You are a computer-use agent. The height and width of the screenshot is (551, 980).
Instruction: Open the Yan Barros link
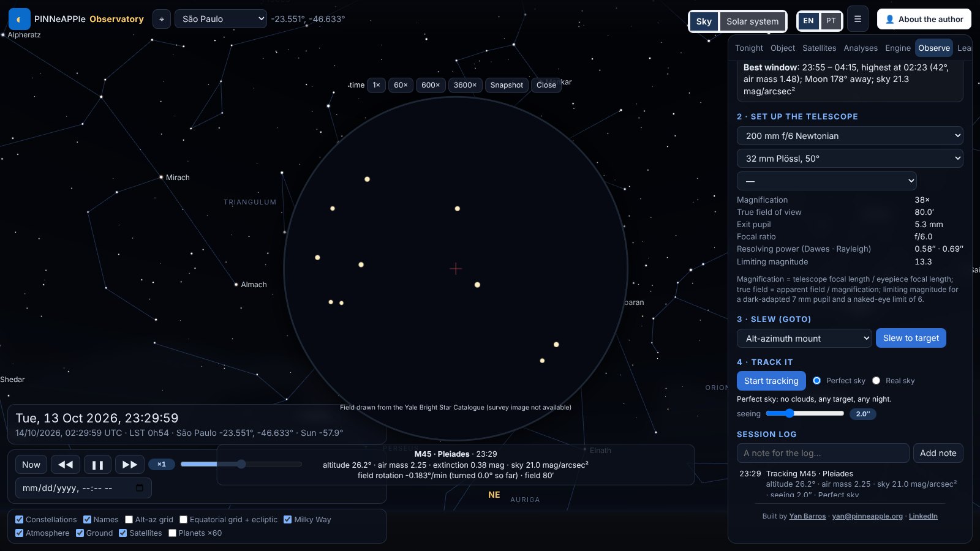click(807, 516)
